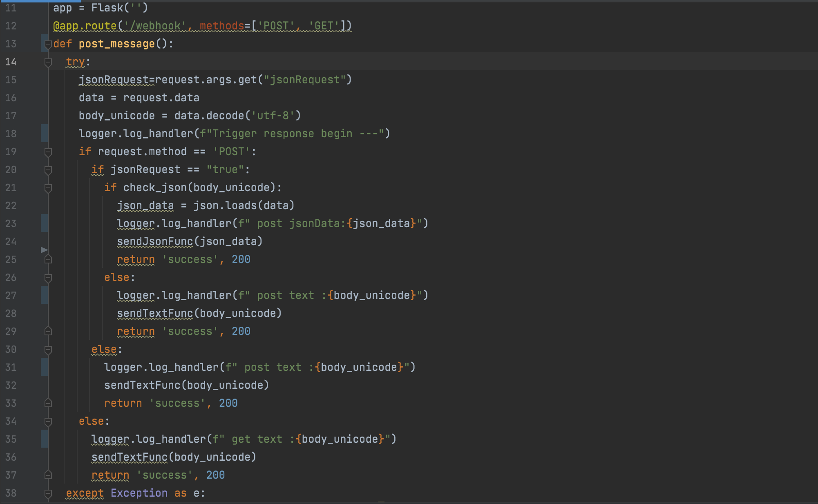This screenshot has width=818, height=504.
Task: Click the 'try' keyword on line 14
Action: [76, 62]
